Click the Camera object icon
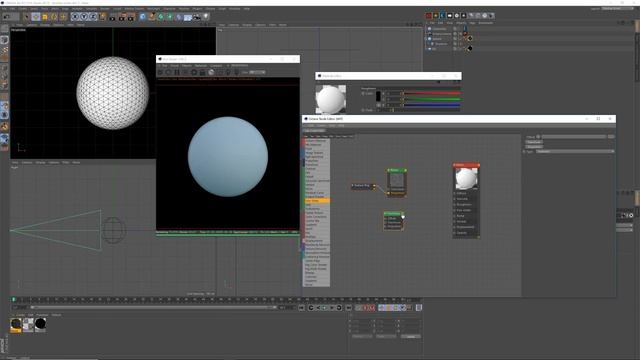640x360 pixels. point(196,17)
